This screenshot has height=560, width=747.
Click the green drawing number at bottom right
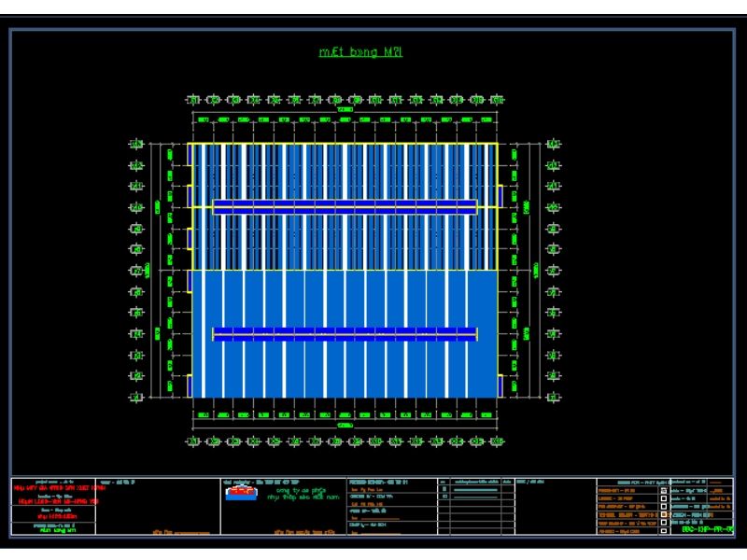point(708,530)
